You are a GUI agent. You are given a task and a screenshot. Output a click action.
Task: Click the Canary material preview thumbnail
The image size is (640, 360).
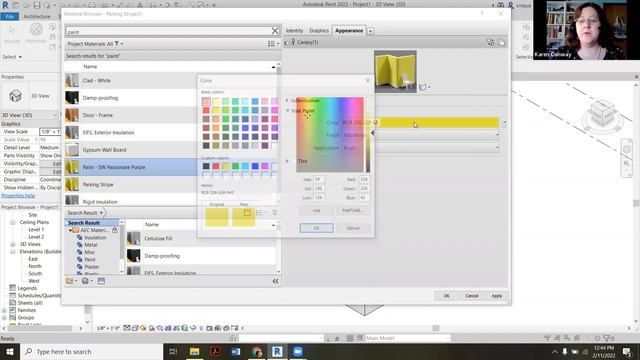tap(395, 71)
